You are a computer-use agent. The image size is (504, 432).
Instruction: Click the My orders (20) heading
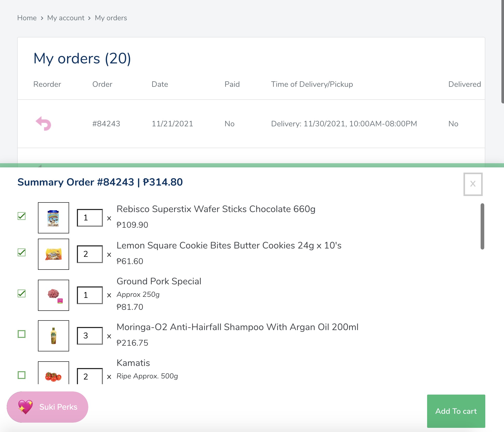(x=82, y=58)
